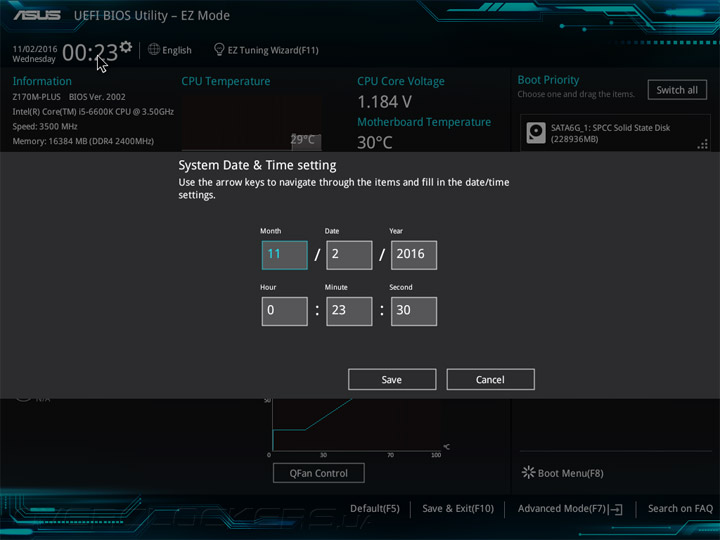Click the CPU Core Voltage heading
Viewport: 720px width, 540px height.
[401, 81]
